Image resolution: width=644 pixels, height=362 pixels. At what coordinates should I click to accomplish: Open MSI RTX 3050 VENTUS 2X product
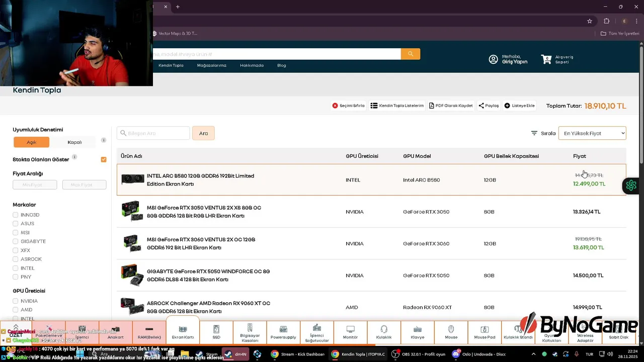(x=204, y=212)
